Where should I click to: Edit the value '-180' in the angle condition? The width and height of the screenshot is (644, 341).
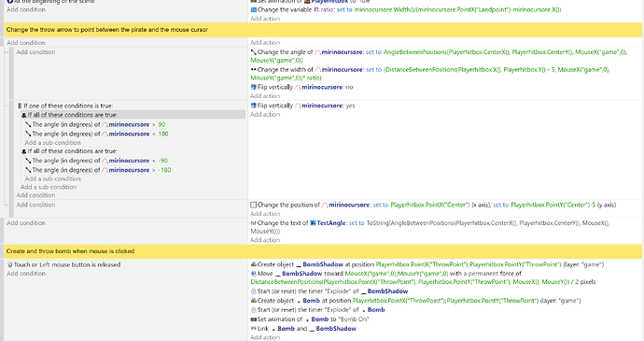(x=164, y=170)
